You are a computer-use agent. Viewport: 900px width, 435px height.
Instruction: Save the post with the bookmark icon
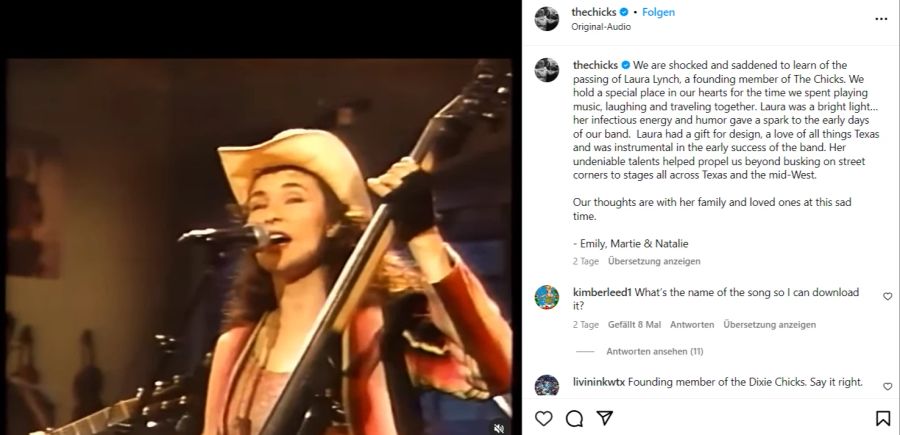tap(883, 418)
